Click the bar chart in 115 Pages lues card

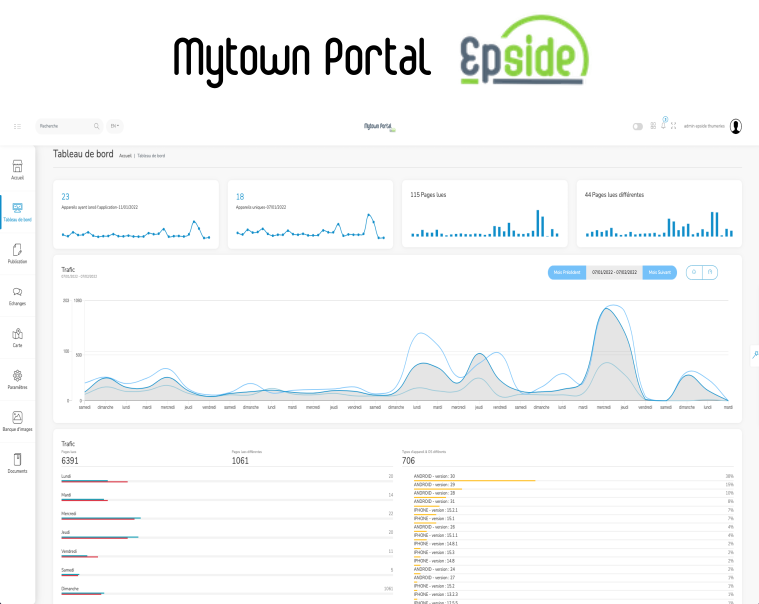tap(485, 224)
